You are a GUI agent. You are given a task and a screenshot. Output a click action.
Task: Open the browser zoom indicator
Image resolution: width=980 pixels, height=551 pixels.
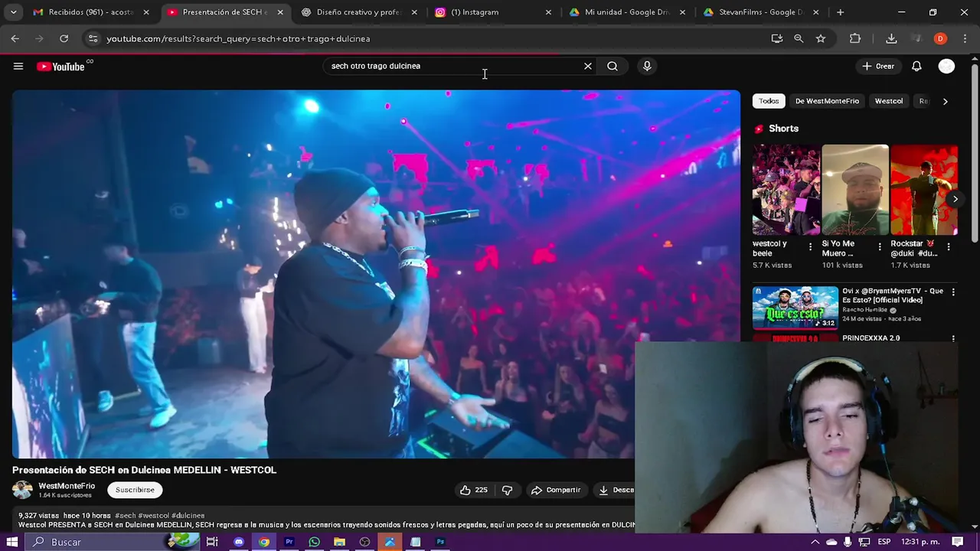pyautogui.click(x=799, y=38)
